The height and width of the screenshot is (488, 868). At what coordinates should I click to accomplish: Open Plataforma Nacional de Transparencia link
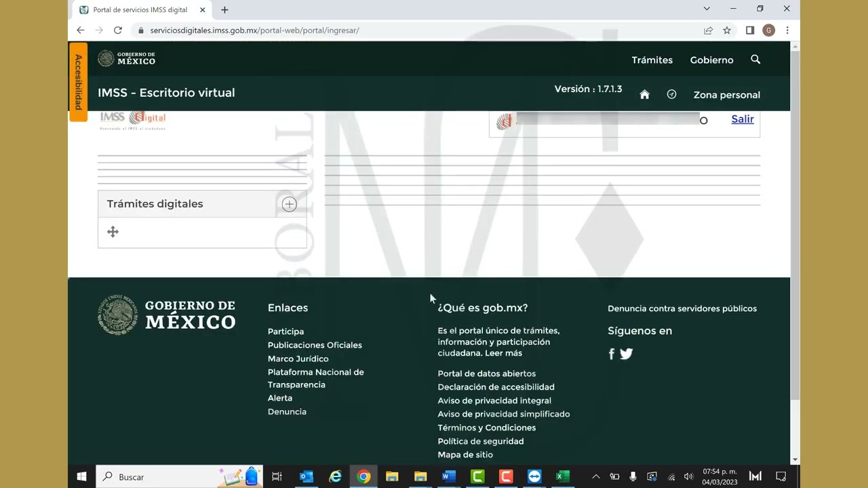pos(316,378)
